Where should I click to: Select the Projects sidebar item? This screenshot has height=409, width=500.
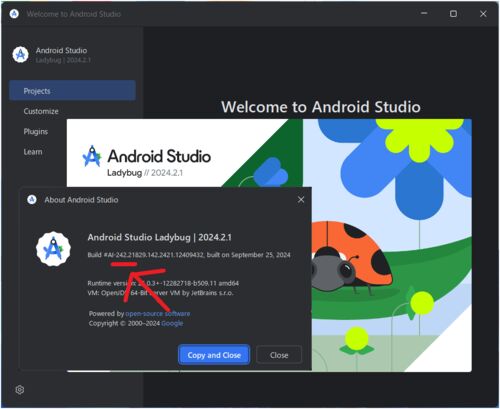coord(72,90)
